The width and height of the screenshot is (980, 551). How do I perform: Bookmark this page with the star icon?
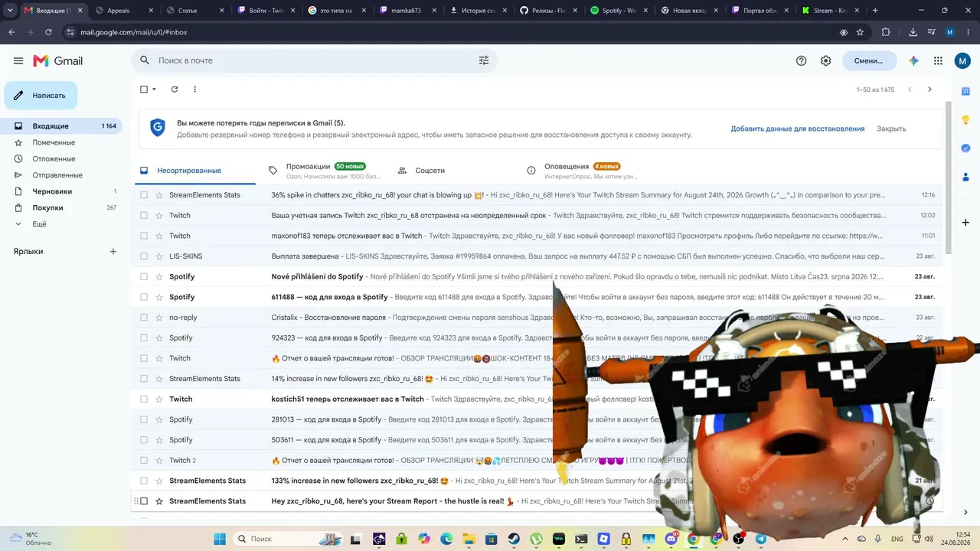(860, 32)
